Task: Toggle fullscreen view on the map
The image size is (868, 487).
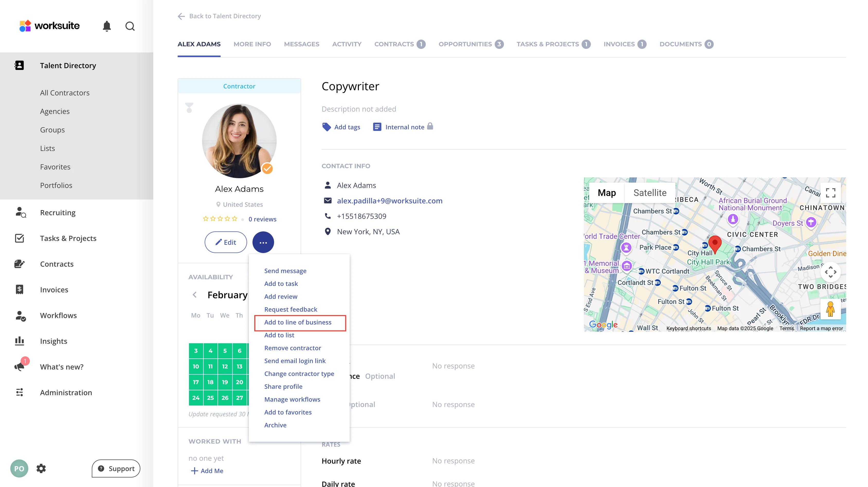Action: pyautogui.click(x=830, y=192)
